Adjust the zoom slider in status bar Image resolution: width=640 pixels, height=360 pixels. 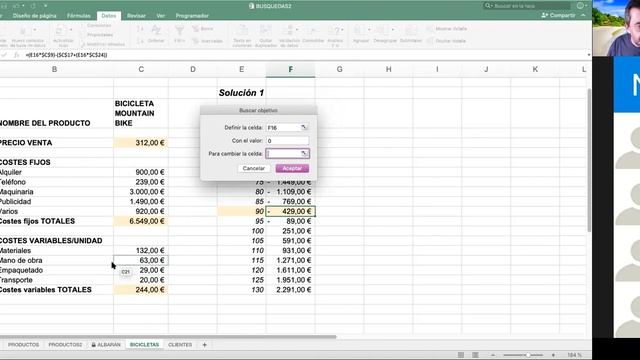tap(527, 355)
